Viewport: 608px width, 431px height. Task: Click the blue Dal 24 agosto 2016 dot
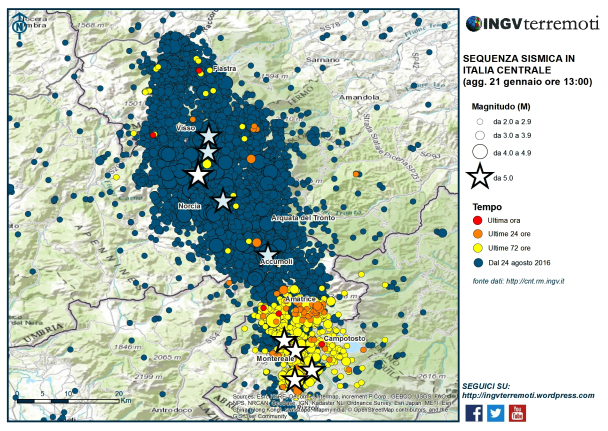click(x=478, y=263)
